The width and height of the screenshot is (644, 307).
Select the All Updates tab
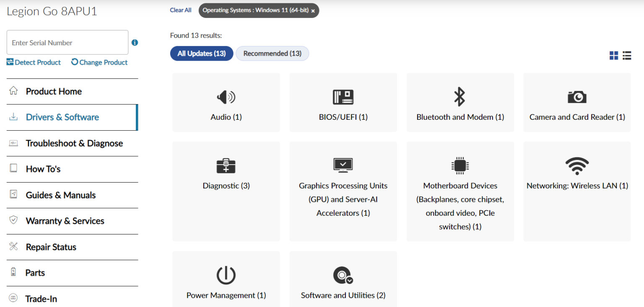[x=201, y=53]
